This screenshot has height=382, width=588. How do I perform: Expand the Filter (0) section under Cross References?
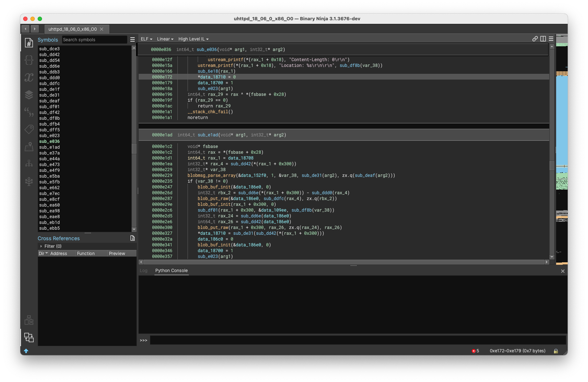51,246
